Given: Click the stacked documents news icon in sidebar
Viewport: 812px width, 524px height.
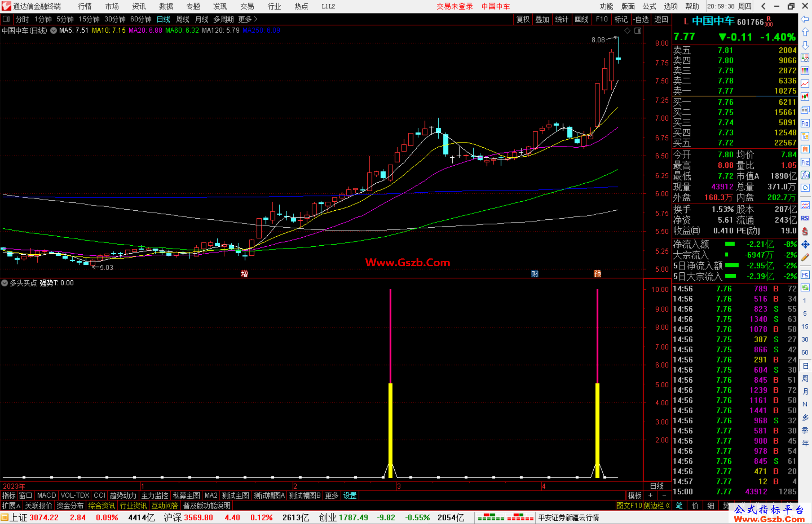Looking at the screenshot, I should tap(805, 110).
